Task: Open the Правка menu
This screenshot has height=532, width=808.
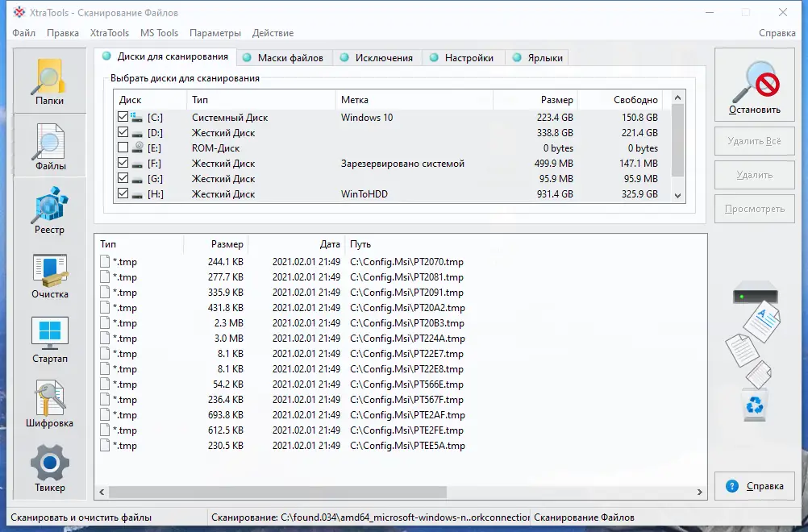Action: tap(63, 33)
